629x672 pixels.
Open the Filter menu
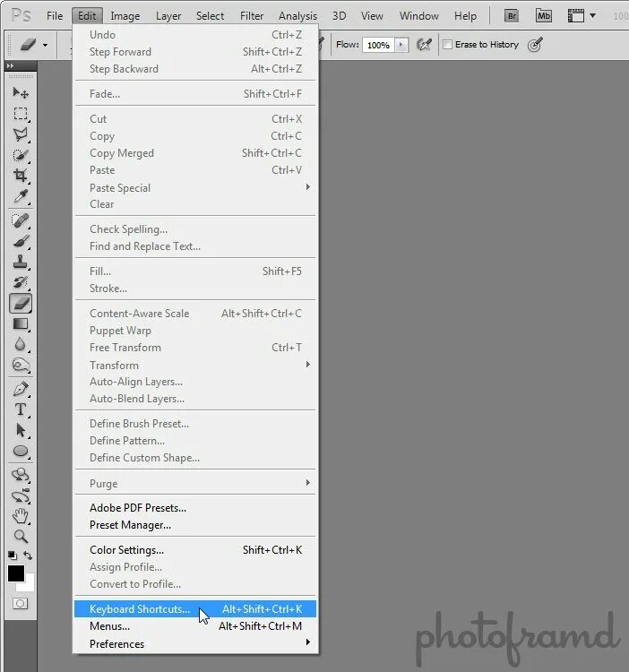pyautogui.click(x=252, y=16)
